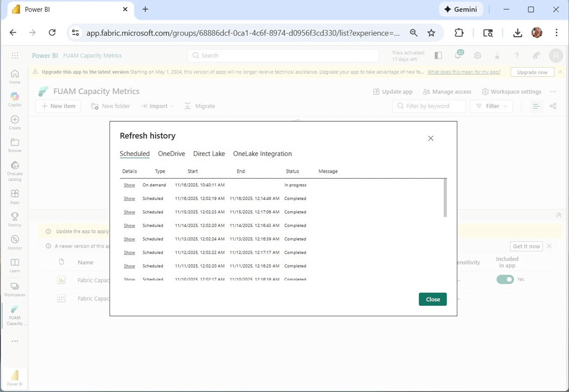569x392 pixels.
Task: Collapse the section with double chevron
Action: (559, 215)
